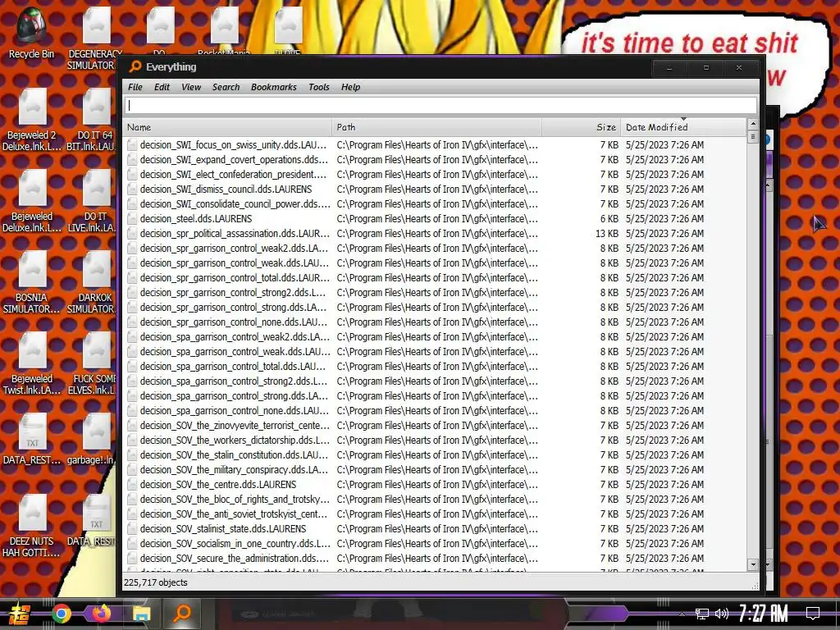The height and width of the screenshot is (630, 840).
Task: Open the Recycle Bin desktop icon
Action: point(31,33)
